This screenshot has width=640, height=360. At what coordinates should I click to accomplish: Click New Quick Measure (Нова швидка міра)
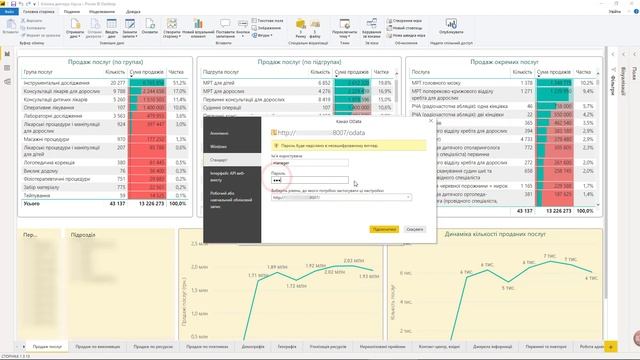point(406,36)
